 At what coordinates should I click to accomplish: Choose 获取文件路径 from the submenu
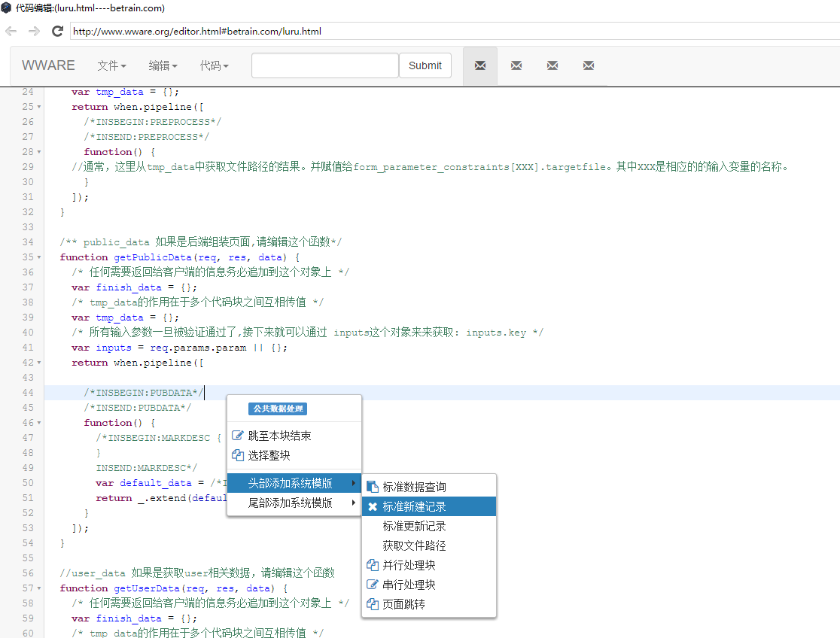pyautogui.click(x=428, y=546)
